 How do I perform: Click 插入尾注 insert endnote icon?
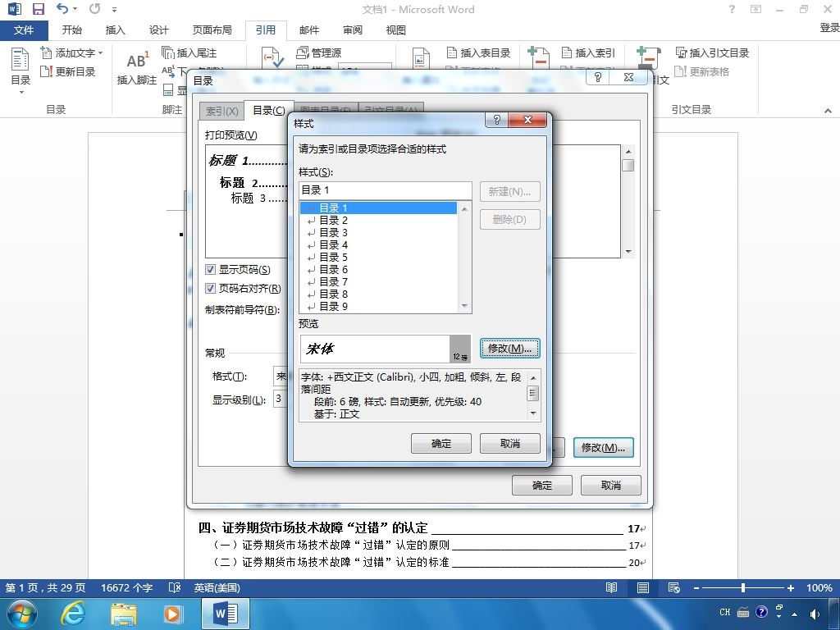(168, 52)
